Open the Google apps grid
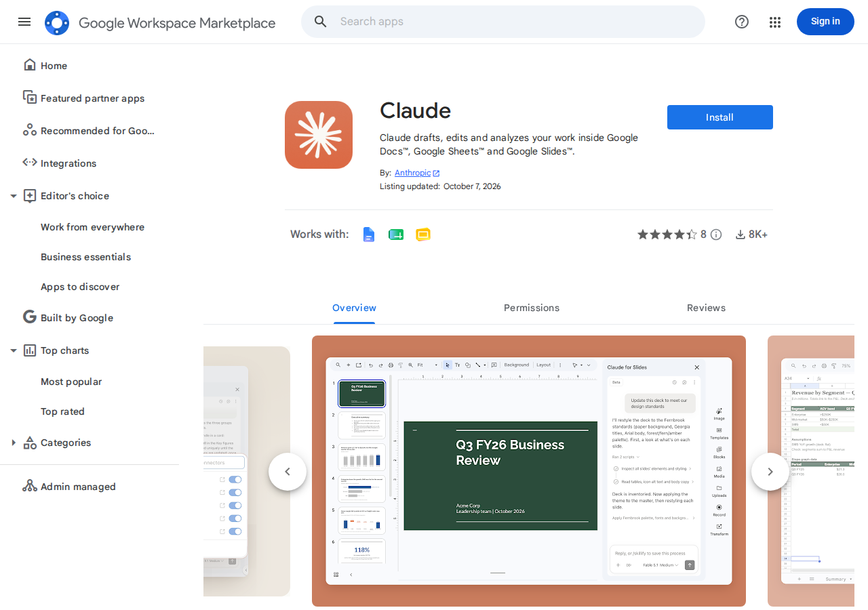868x610 pixels. coord(775,22)
